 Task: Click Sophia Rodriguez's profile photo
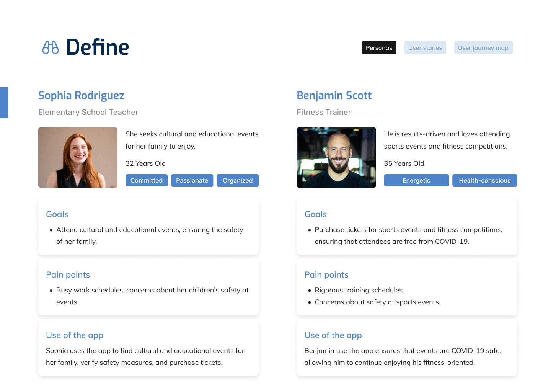[x=78, y=157]
